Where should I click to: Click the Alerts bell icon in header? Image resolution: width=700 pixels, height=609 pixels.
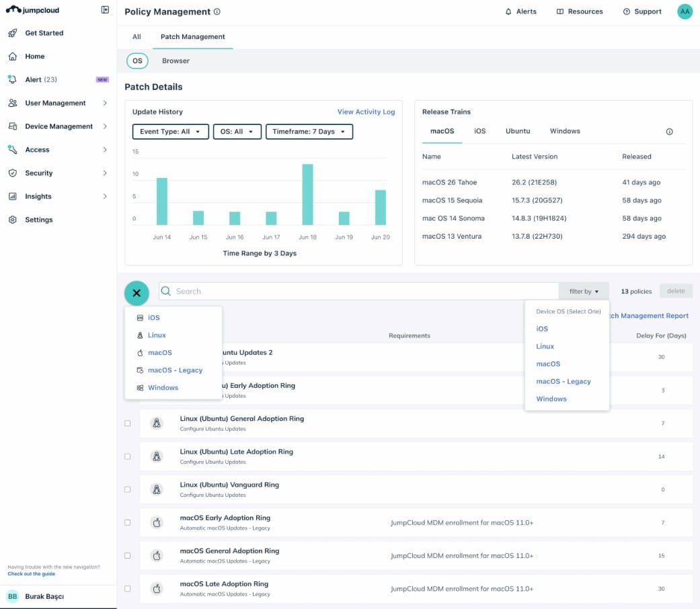(x=508, y=11)
